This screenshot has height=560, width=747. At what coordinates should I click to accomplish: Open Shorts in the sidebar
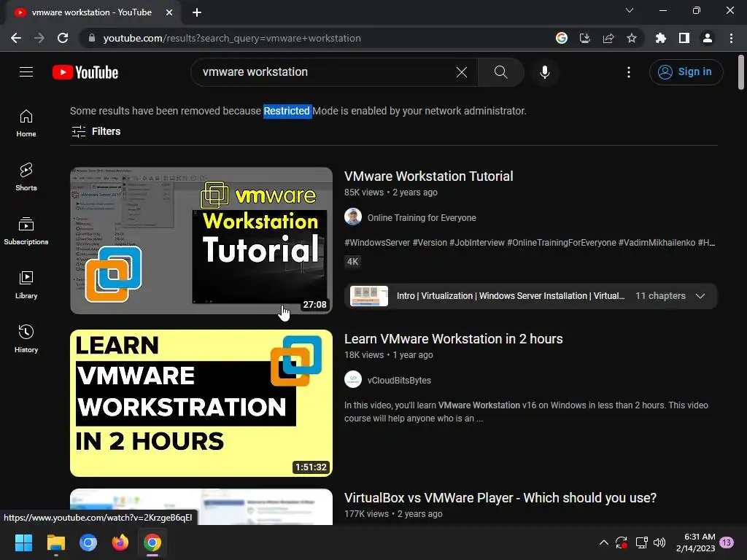(26, 176)
